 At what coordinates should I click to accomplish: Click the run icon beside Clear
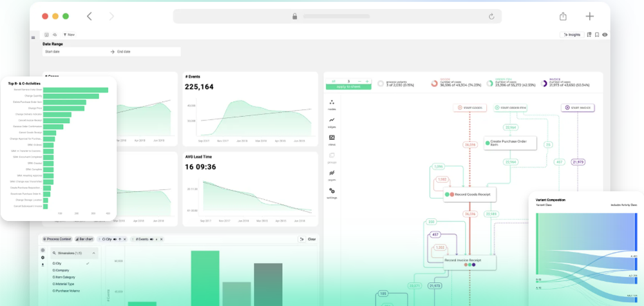click(x=302, y=239)
